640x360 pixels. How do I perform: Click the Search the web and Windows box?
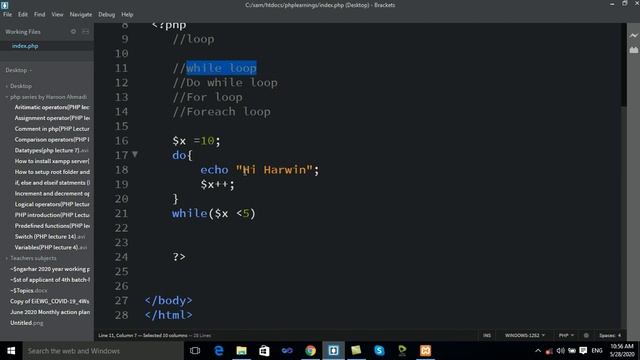(103, 351)
